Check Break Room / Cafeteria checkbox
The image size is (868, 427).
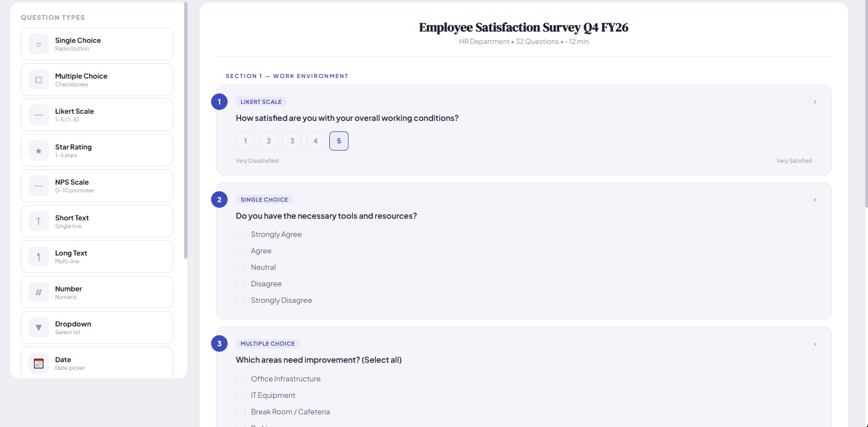click(x=241, y=412)
